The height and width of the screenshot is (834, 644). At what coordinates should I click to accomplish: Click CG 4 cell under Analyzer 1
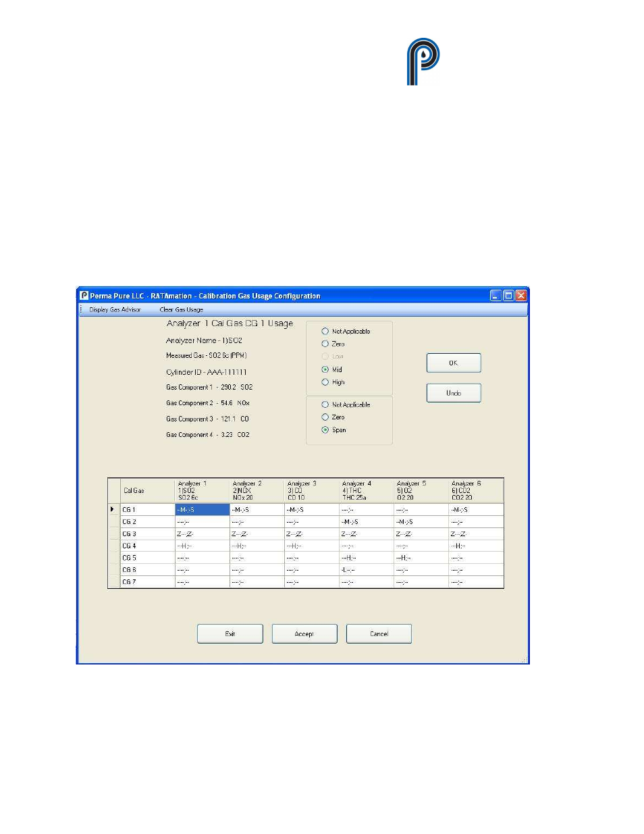[x=203, y=546]
